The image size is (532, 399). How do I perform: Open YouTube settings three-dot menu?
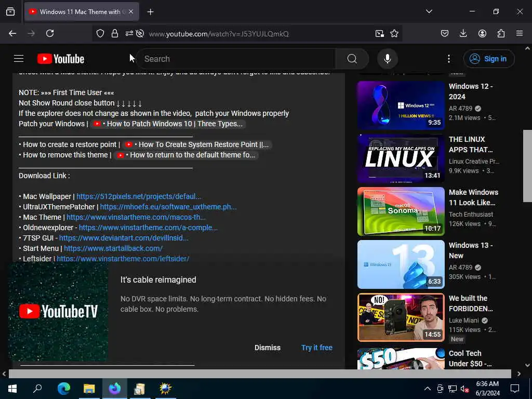point(448,59)
